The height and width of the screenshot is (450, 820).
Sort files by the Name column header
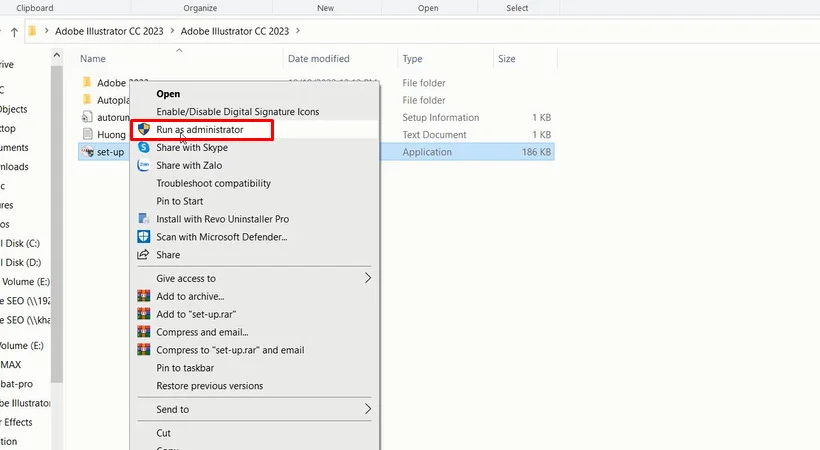coord(93,59)
